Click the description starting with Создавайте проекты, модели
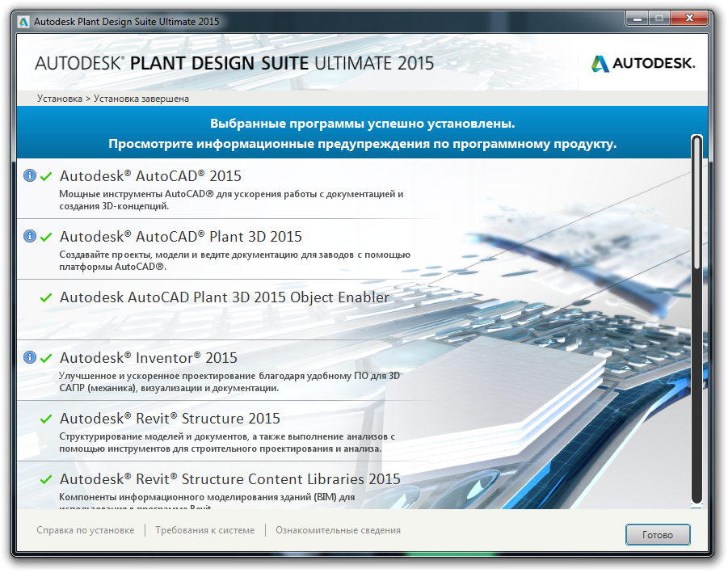The image size is (728, 573). pos(234,260)
